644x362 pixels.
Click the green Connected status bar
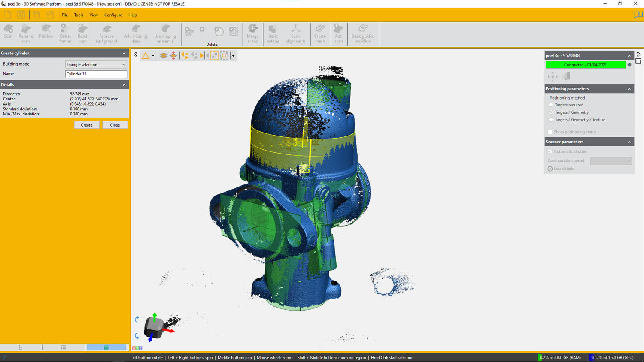pyautogui.click(x=585, y=65)
